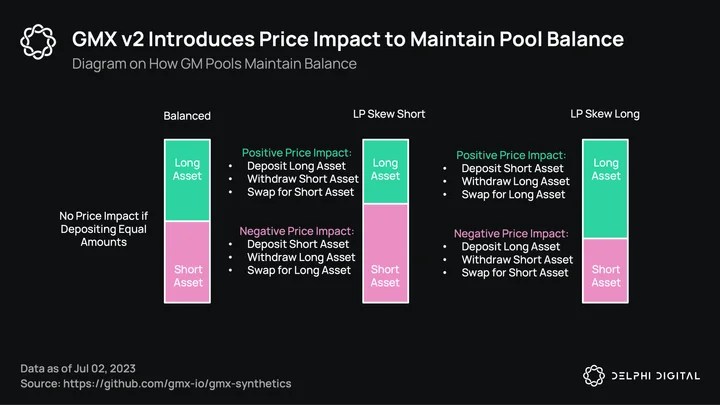The height and width of the screenshot is (405, 720).
Task: Click the Short Asset segment of LP Skew Short bar
Action: pyautogui.click(x=386, y=253)
